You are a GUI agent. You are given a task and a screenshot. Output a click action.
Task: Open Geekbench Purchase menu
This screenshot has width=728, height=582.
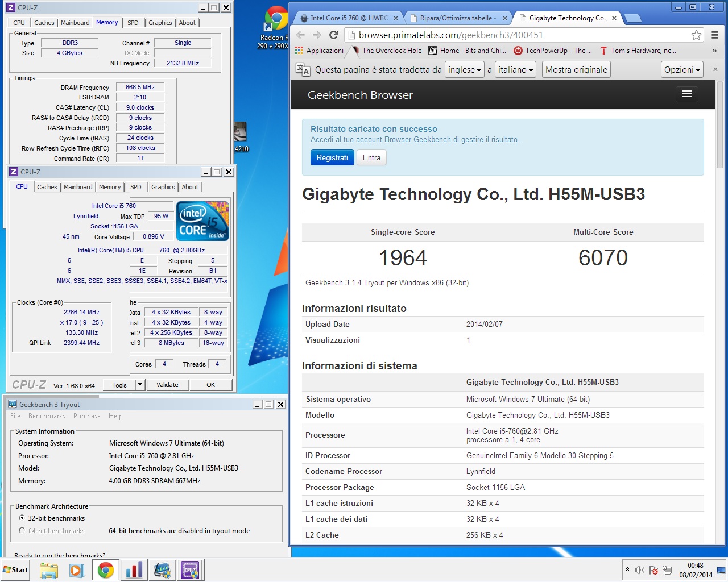(87, 416)
